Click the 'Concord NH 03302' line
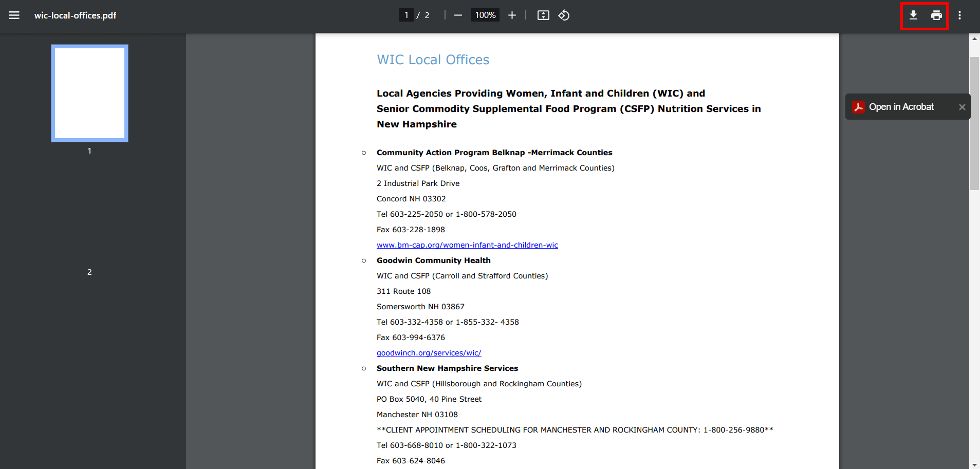 coord(411,199)
